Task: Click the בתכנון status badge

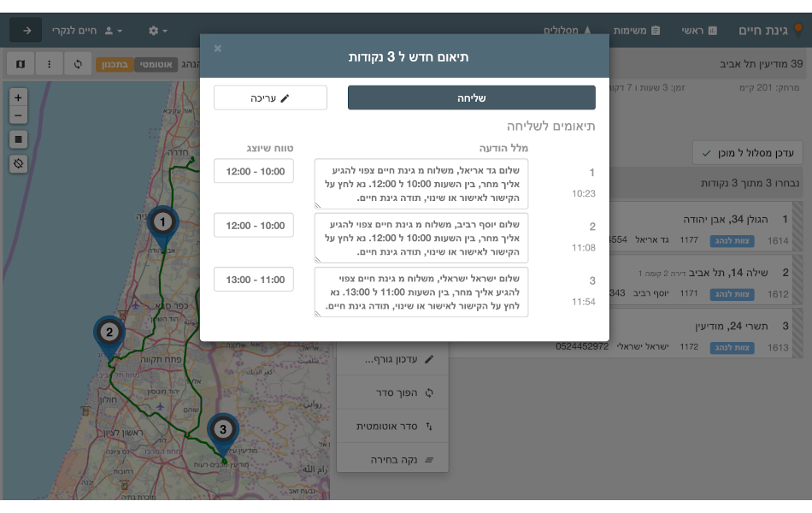Action: coord(115,64)
